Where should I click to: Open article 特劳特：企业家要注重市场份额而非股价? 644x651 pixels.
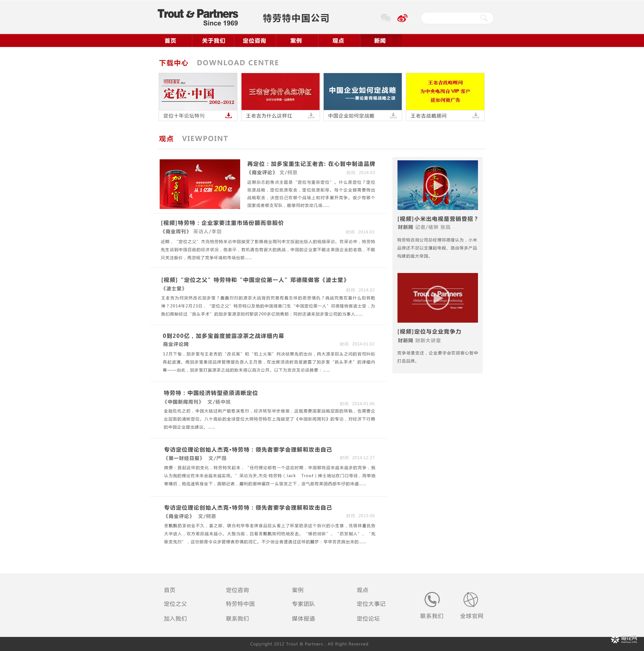pos(222,223)
